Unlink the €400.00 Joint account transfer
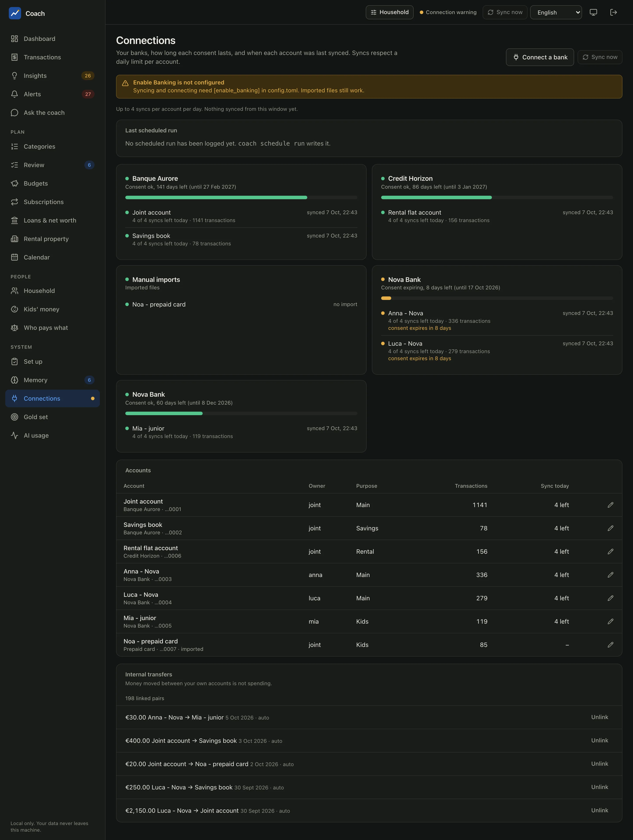The height and width of the screenshot is (840, 633). 599,741
